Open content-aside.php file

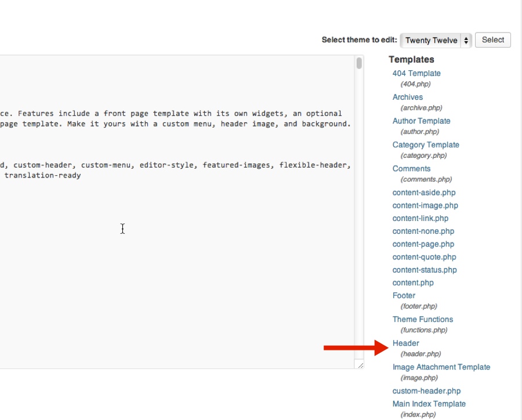pyautogui.click(x=424, y=193)
